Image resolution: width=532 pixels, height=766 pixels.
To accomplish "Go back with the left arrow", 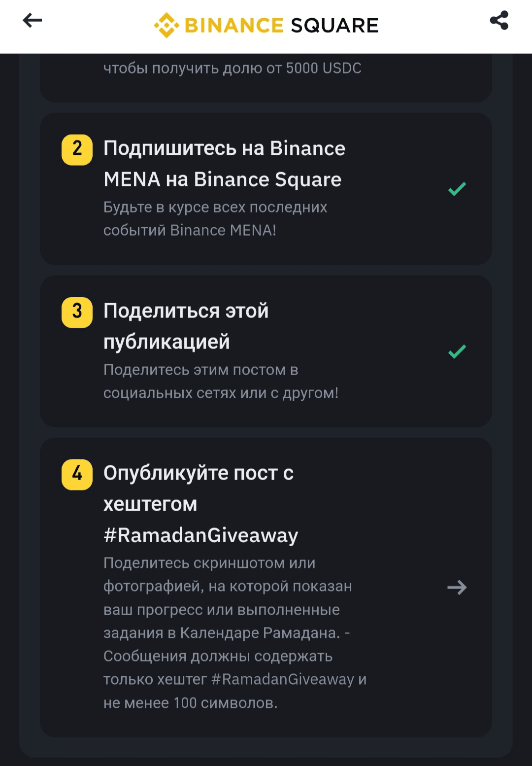I will point(33,20).
